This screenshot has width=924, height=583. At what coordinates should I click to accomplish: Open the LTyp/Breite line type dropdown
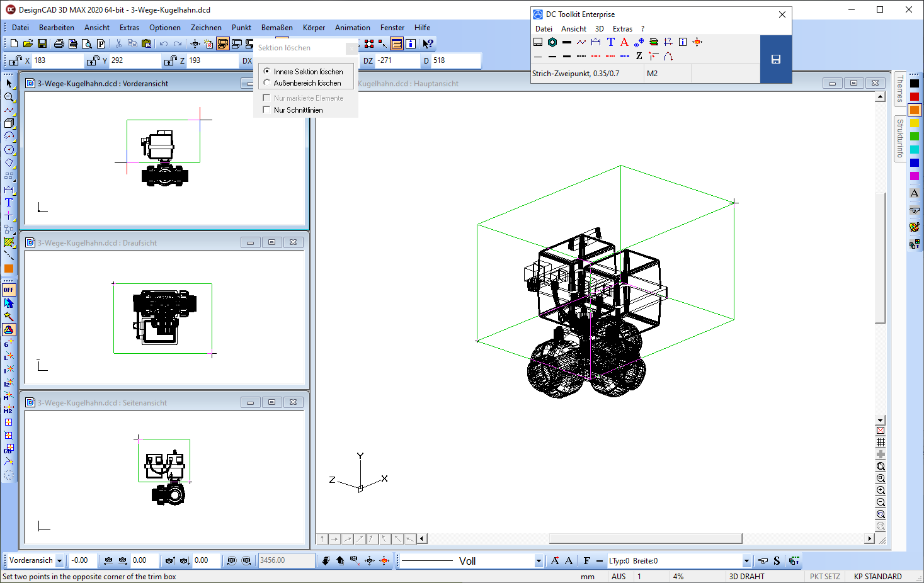(x=746, y=561)
